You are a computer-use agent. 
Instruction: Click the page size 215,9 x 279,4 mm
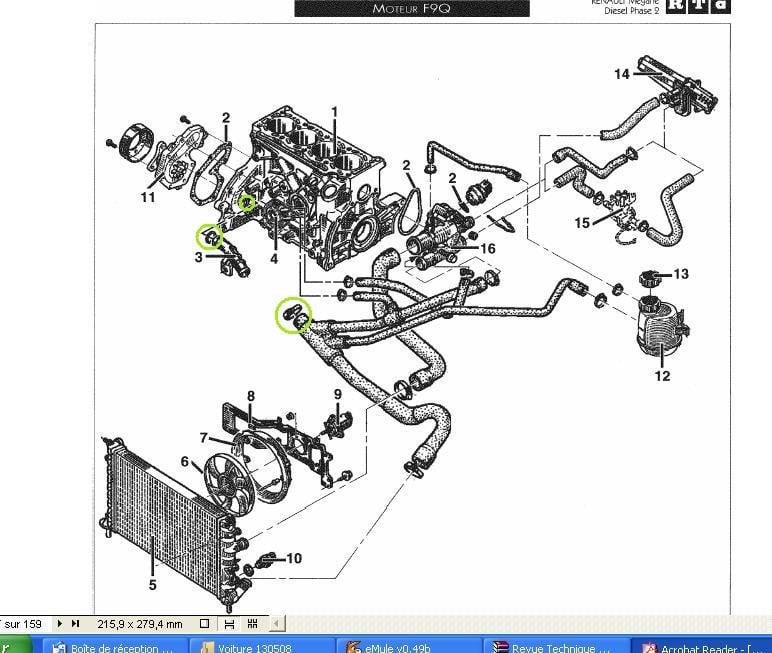140,624
